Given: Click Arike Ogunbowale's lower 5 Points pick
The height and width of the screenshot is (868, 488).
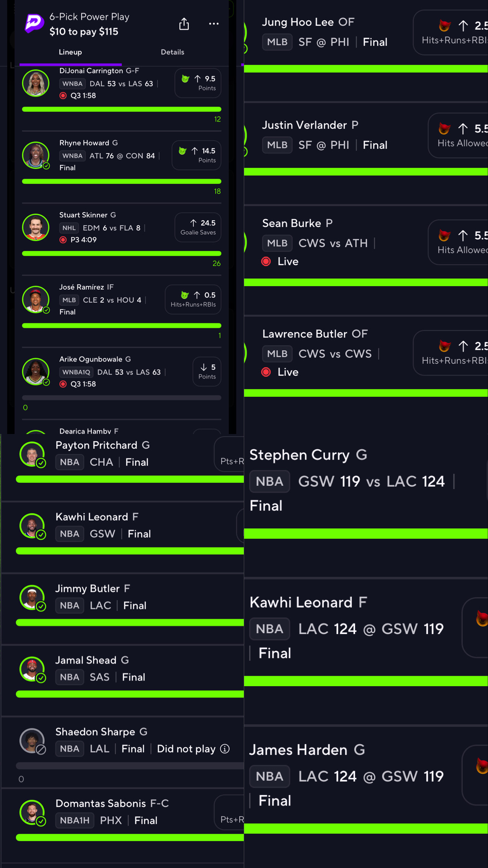Looking at the screenshot, I should click(x=207, y=371).
